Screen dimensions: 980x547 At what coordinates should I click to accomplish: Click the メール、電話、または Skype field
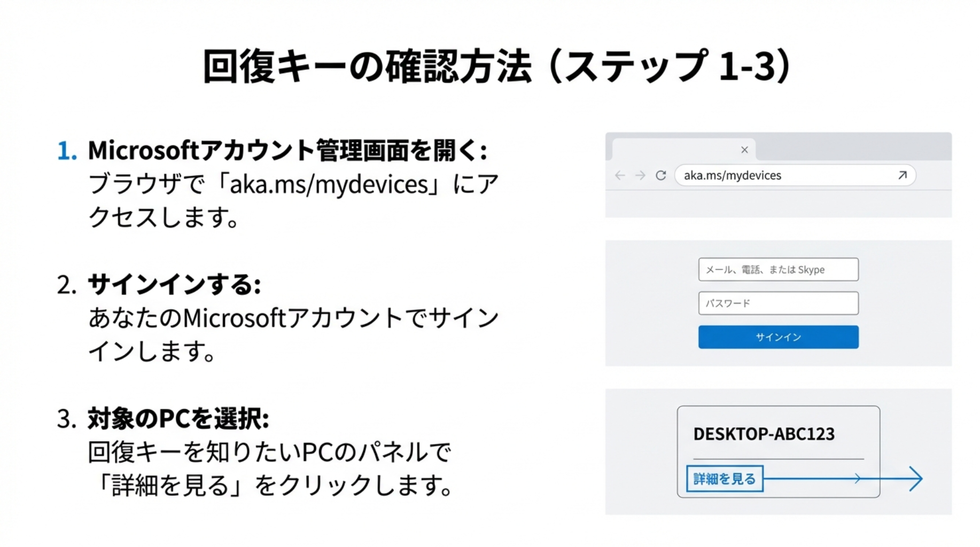click(x=778, y=270)
